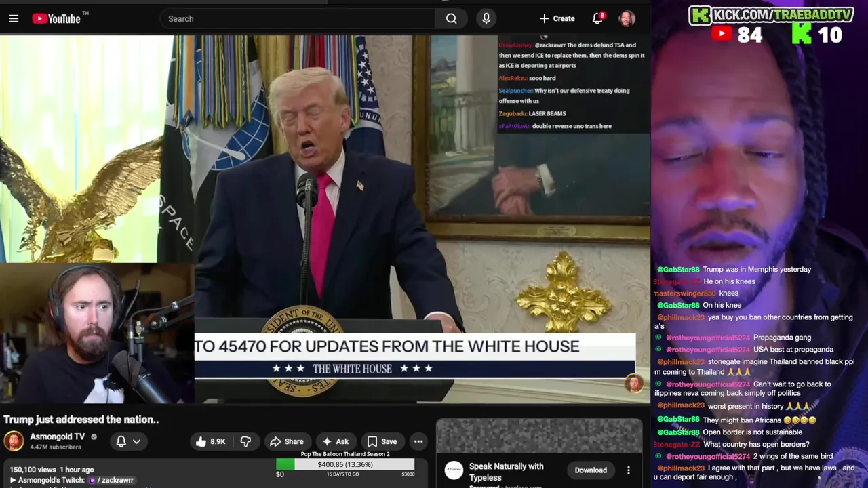The width and height of the screenshot is (868, 488).
Task: Click the 'LASER BEAMS' chat line in video
Action: 547,114
